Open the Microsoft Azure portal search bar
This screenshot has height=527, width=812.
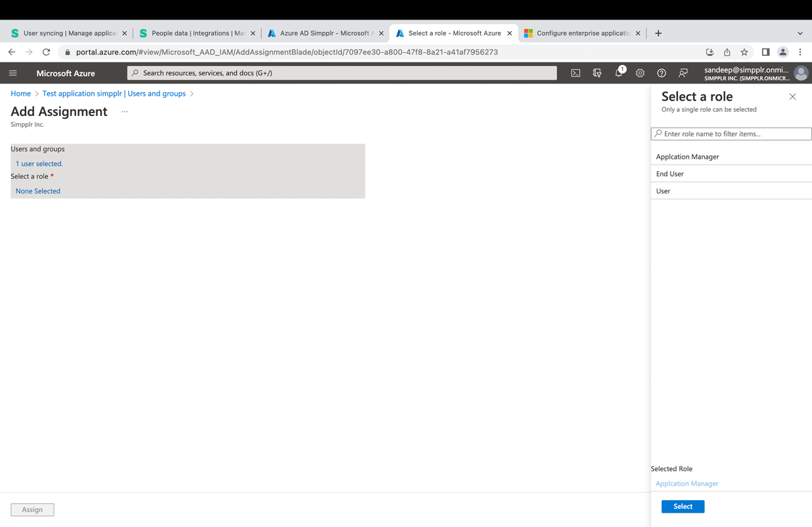coord(341,72)
